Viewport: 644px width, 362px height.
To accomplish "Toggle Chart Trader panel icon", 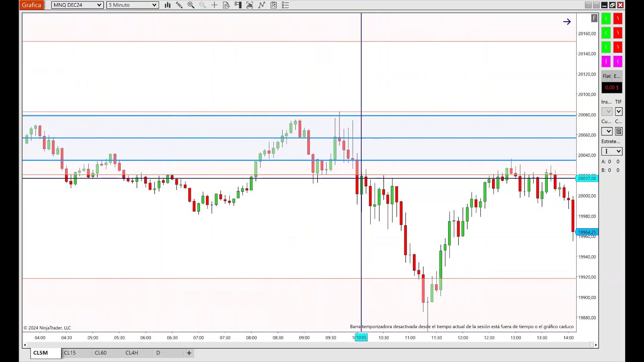I will pos(238,5).
